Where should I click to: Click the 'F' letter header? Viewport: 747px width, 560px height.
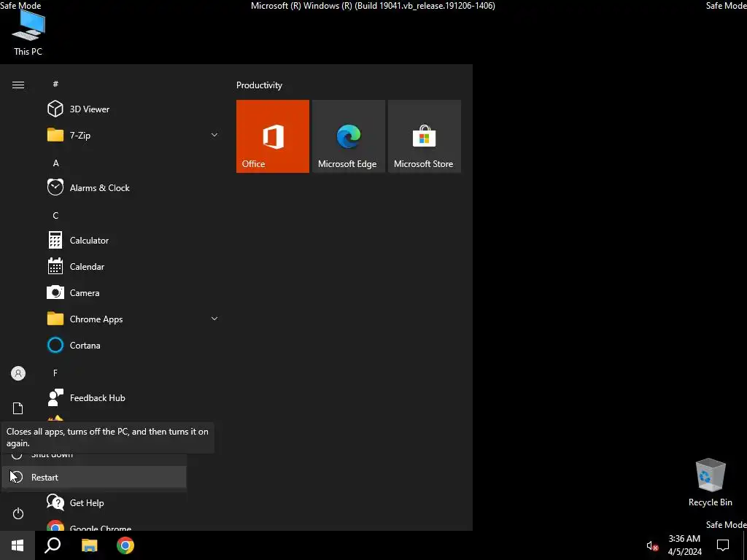[x=55, y=373]
